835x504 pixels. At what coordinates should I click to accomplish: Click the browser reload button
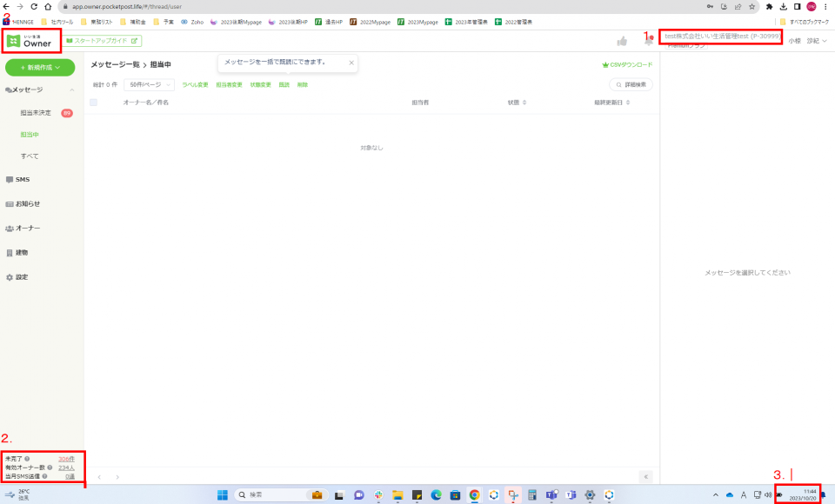[x=34, y=6]
